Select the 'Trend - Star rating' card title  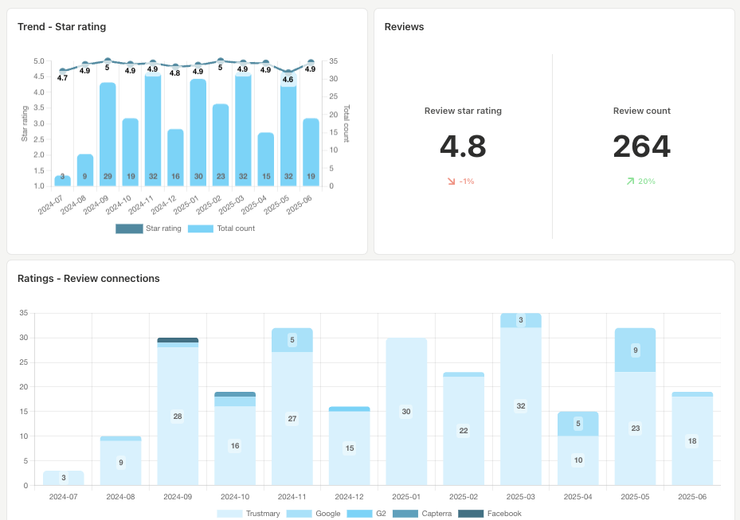[62, 27]
